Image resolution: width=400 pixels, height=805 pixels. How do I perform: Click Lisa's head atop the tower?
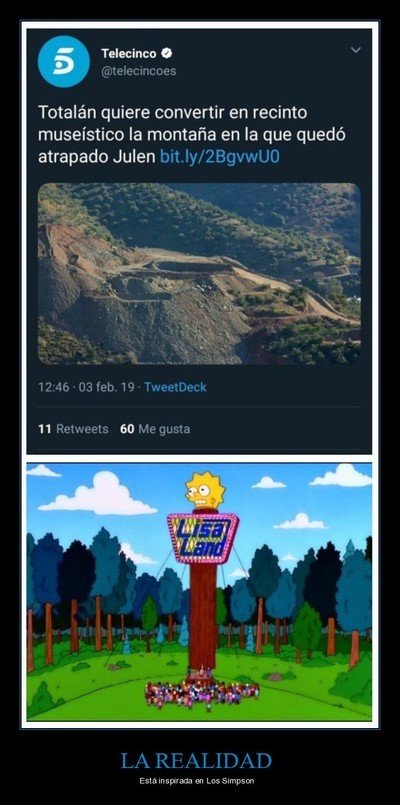tap(205, 491)
